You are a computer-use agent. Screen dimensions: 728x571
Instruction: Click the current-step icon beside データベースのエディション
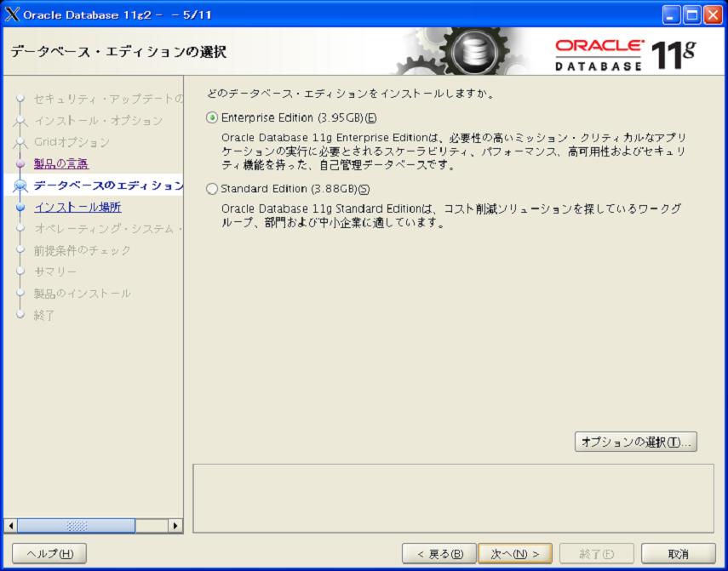20,186
